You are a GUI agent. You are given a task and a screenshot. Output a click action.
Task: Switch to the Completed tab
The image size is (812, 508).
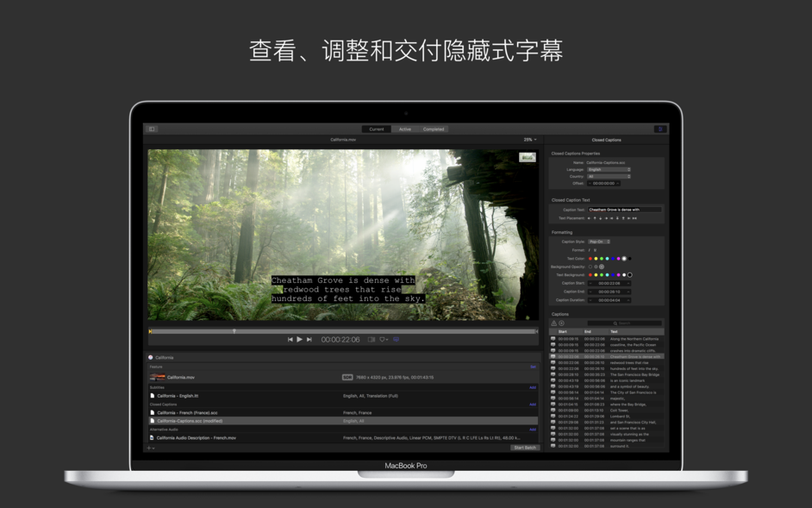tap(433, 129)
